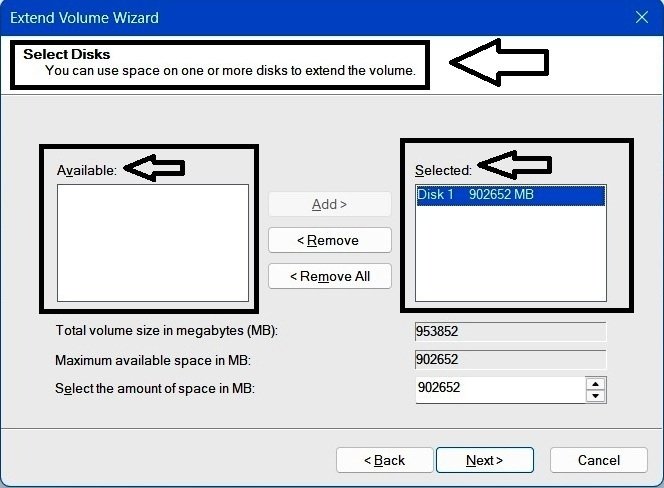
Task: Cancel the Extend Volume Wizard
Action: [x=599, y=460]
